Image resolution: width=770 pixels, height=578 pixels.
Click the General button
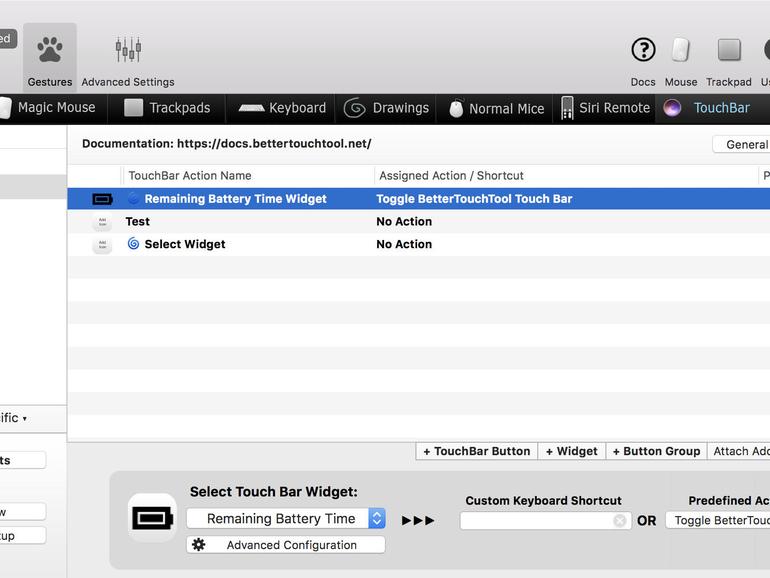coord(742,144)
